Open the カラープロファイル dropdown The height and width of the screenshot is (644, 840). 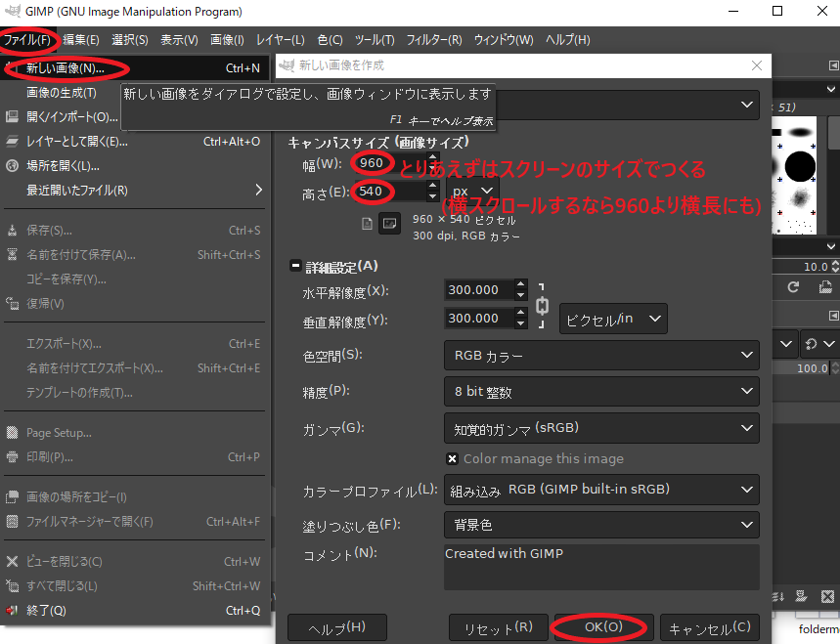click(601, 490)
